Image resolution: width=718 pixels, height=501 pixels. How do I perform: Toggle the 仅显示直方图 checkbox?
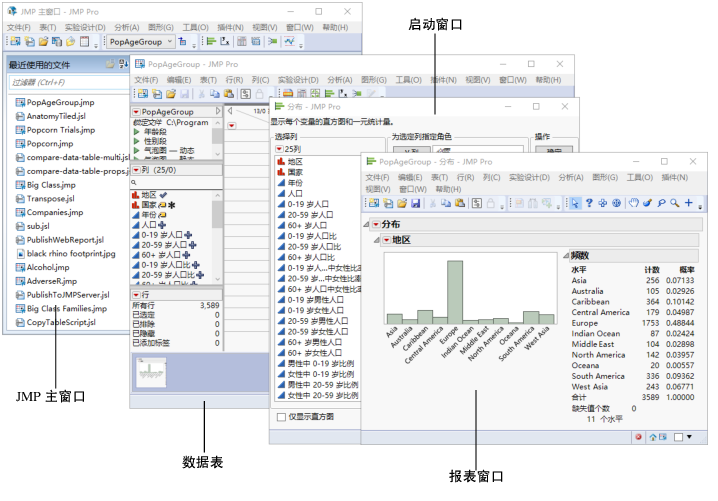coord(281,417)
